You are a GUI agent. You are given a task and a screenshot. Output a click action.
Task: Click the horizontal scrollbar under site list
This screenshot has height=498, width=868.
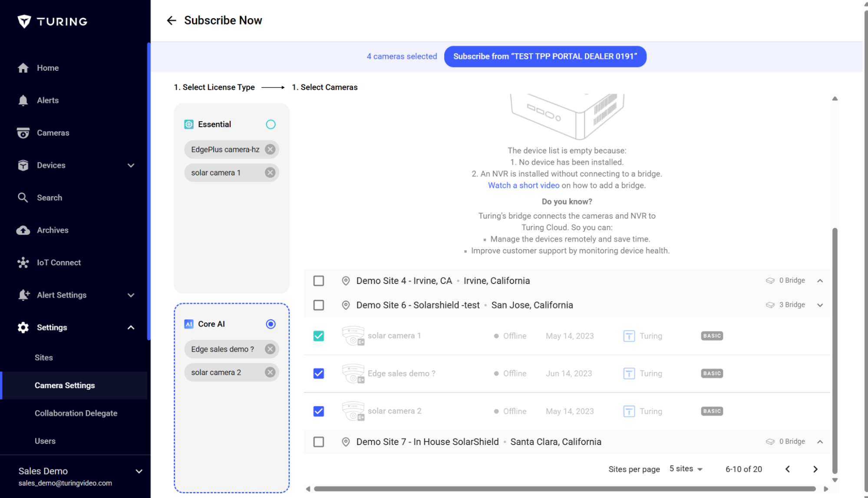click(x=564, y=489)
